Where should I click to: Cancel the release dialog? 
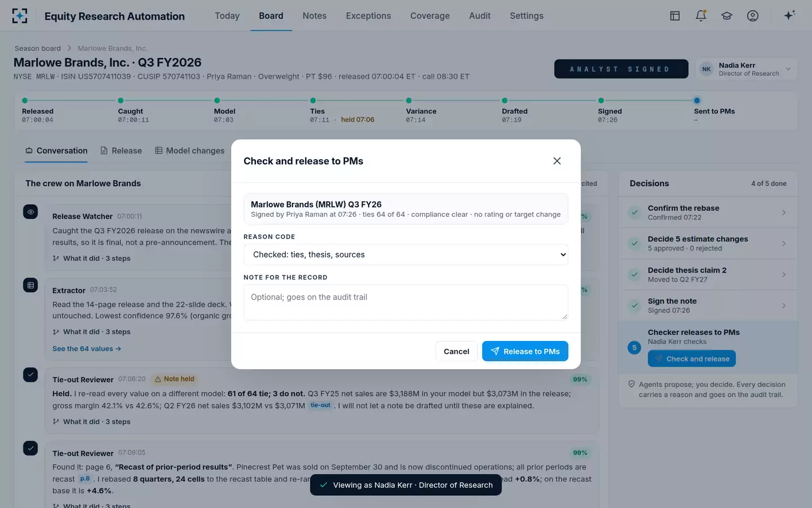(456, 351)
